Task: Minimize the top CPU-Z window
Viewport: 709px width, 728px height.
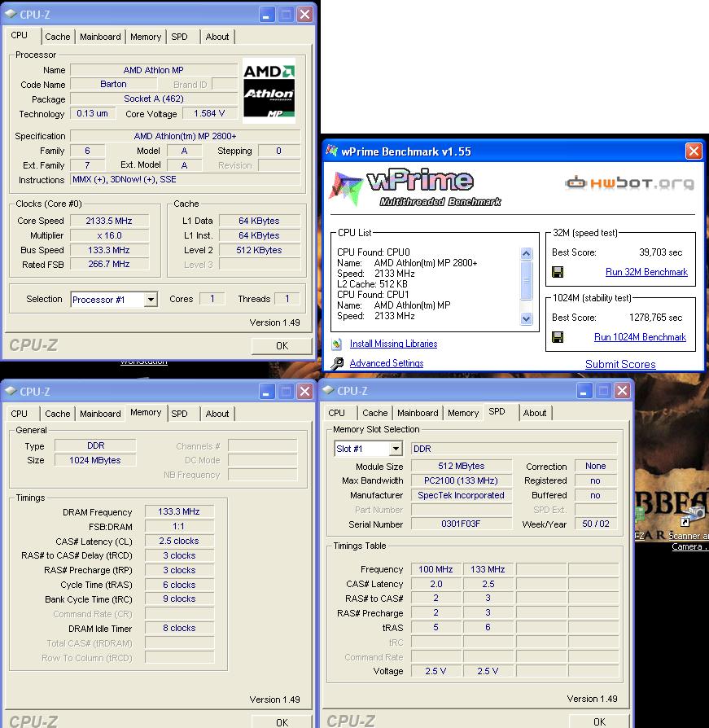Action: (x=266, y=15)
